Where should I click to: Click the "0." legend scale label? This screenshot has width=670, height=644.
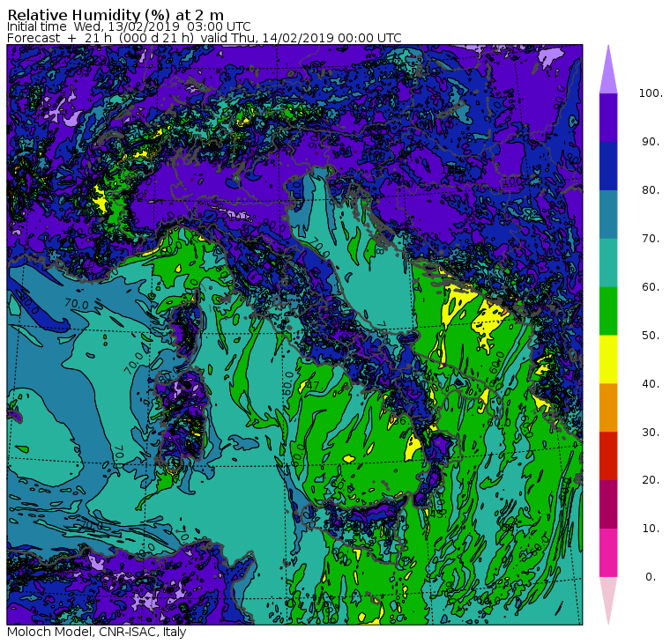point(651,577)
